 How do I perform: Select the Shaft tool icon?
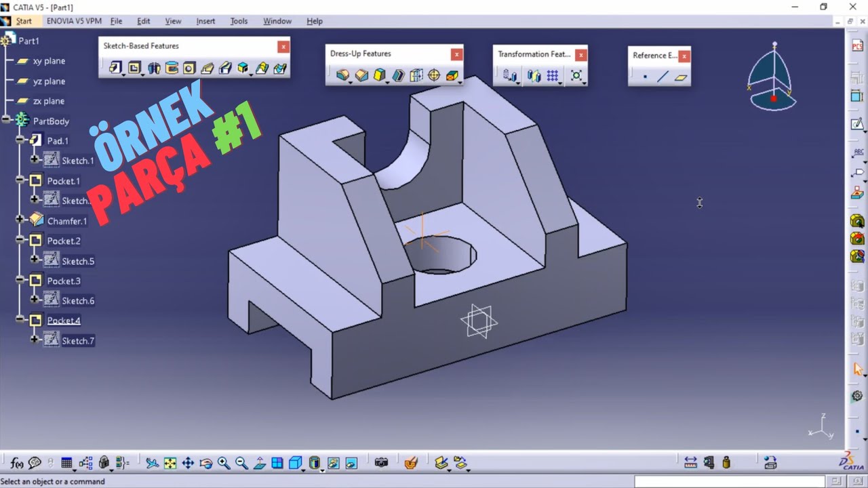click(x=154, y=68)
